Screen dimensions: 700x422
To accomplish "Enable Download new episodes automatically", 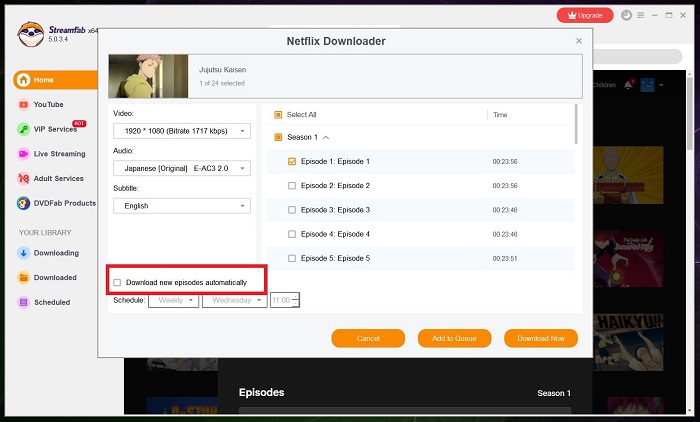I will [118, 283].
